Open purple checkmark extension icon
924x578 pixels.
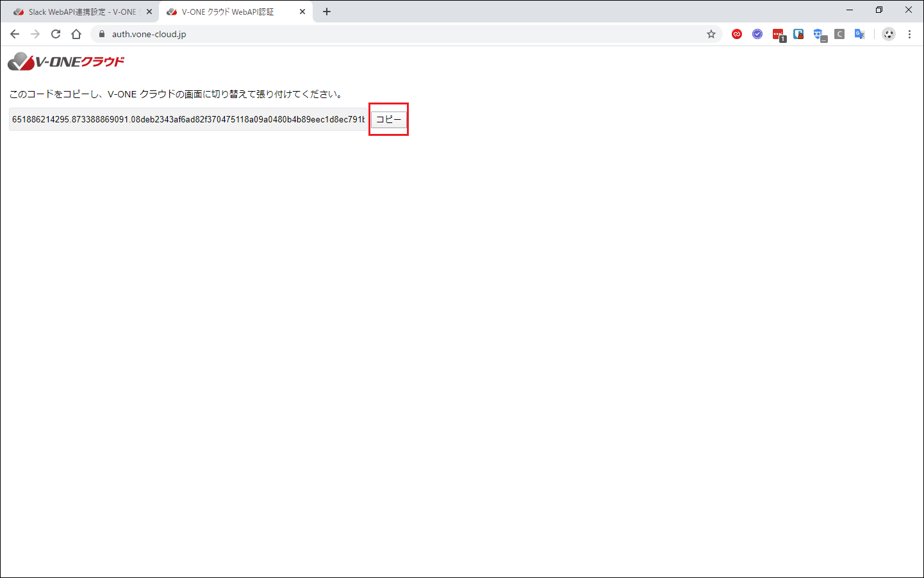tap(757, 34)
